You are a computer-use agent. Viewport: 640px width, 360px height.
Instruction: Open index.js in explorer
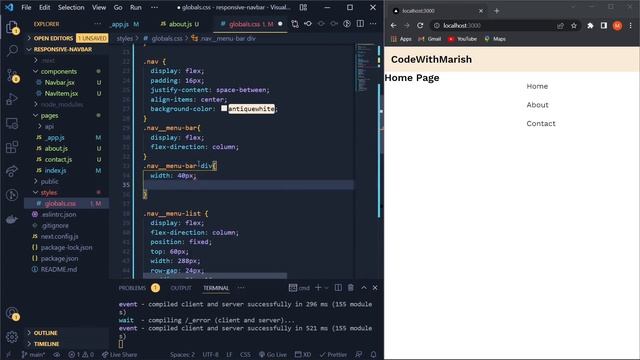[x=56, y=170]
